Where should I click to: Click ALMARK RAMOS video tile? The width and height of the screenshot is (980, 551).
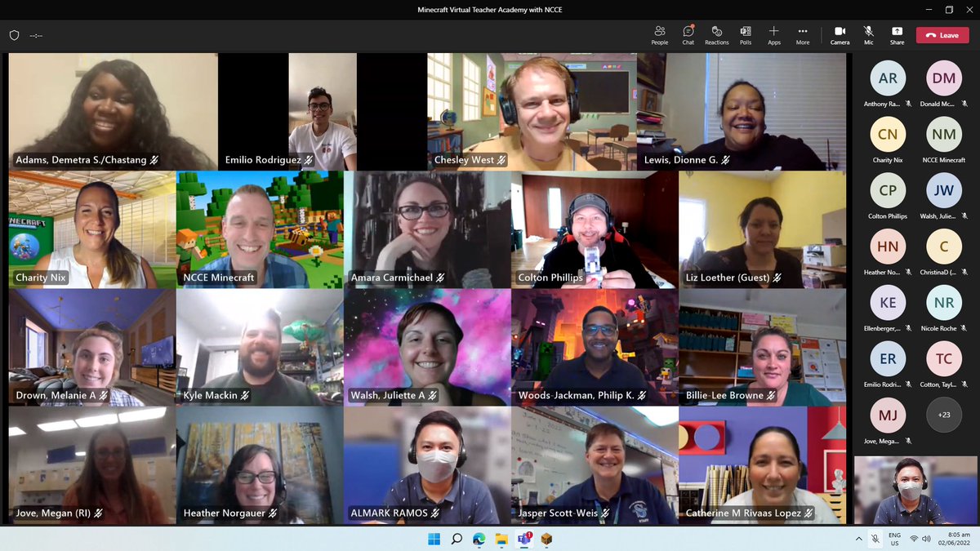pos(427,465)
